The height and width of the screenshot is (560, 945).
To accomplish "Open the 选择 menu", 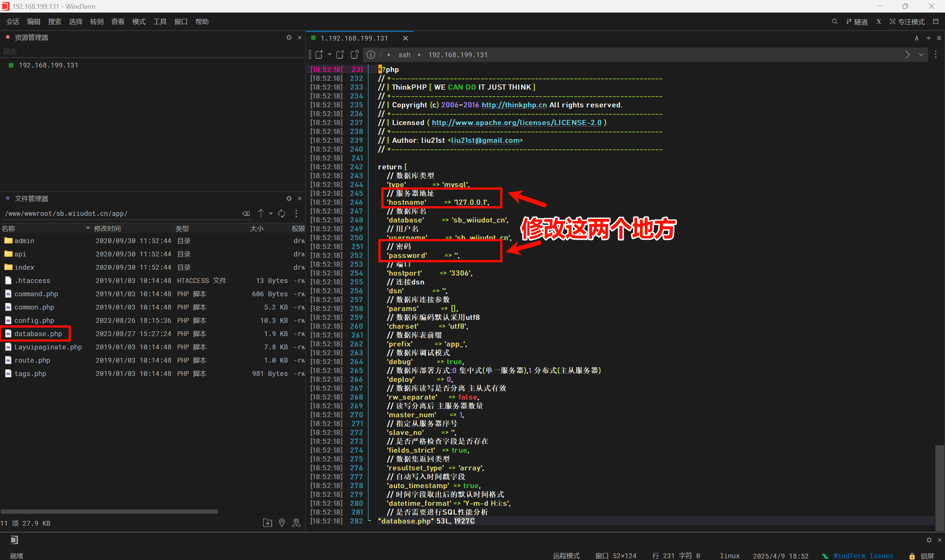I will click(x=76, y=21).
